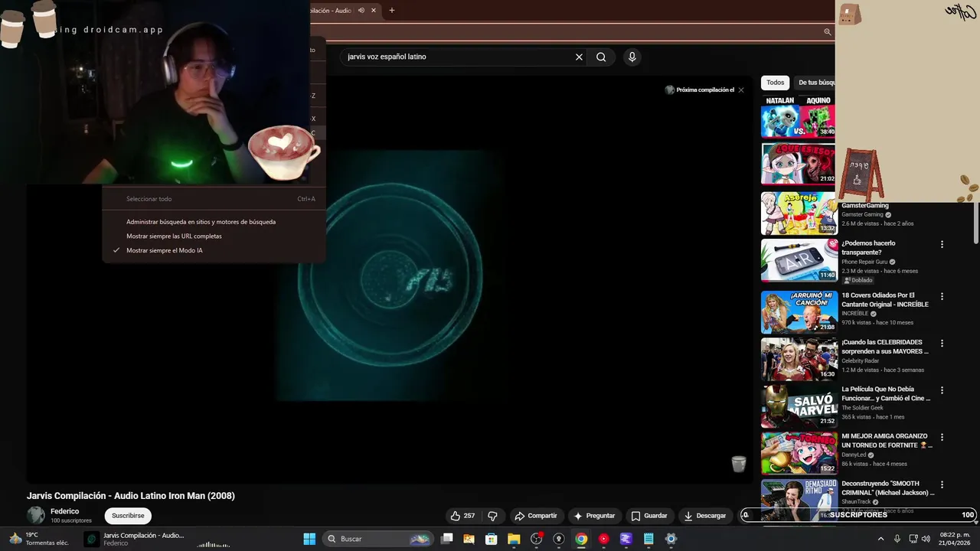This screenshot has height=551, width=980.
Task: Dislike the video with thumbs-down icon
Action: pos(493,516)
